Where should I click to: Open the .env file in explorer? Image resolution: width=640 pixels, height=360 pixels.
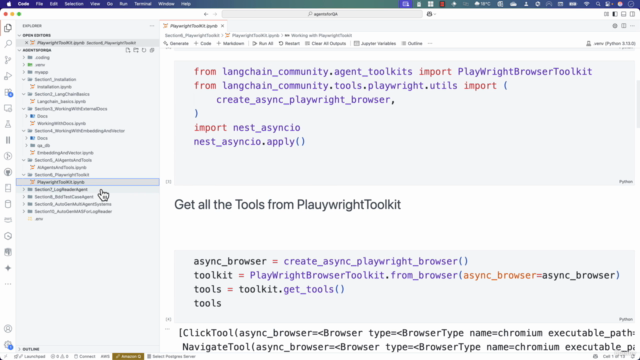pyautogui.click(x=39, y=219)
